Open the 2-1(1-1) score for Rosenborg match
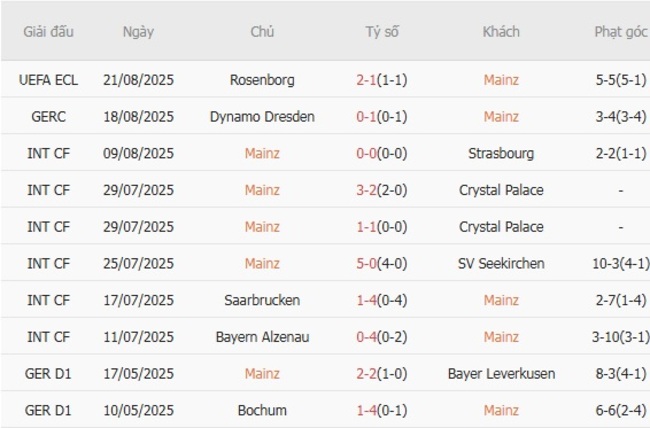This screenshot has height=428, width=650. pos(381,79)
